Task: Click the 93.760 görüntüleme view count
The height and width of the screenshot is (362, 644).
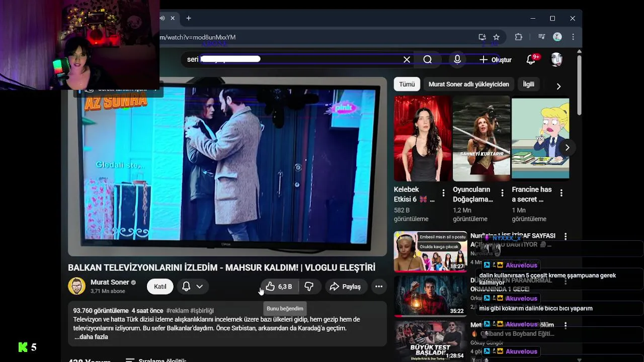Action: tap(101, 311)
